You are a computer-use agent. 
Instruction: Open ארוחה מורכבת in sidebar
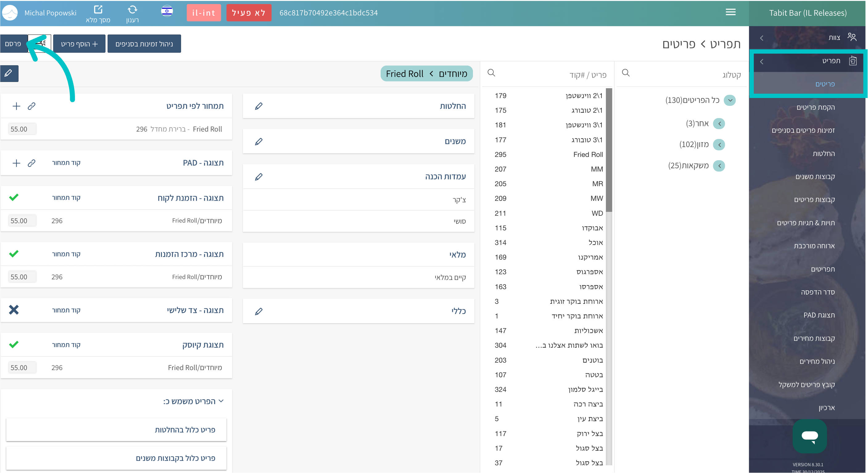pos(814,246)
